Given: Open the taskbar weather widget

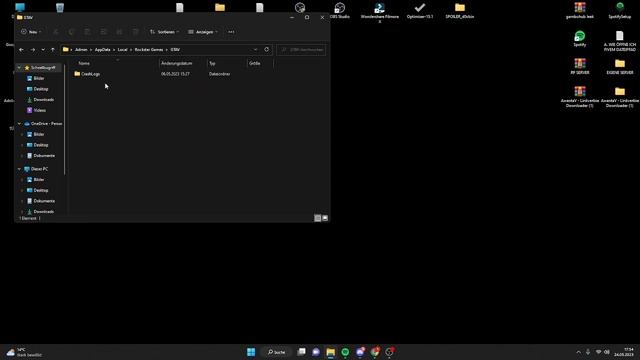Looking at the screenshot, I should click(x=24, y=352).
